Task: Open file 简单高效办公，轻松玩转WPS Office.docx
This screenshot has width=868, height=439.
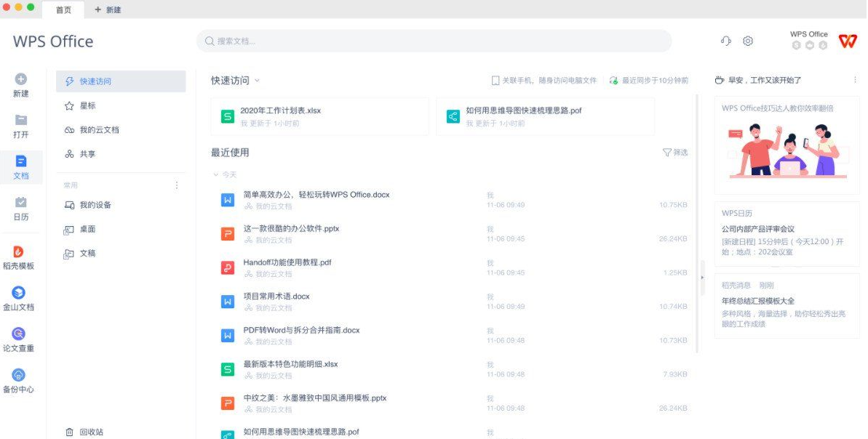Action: [x=316, y=195]
